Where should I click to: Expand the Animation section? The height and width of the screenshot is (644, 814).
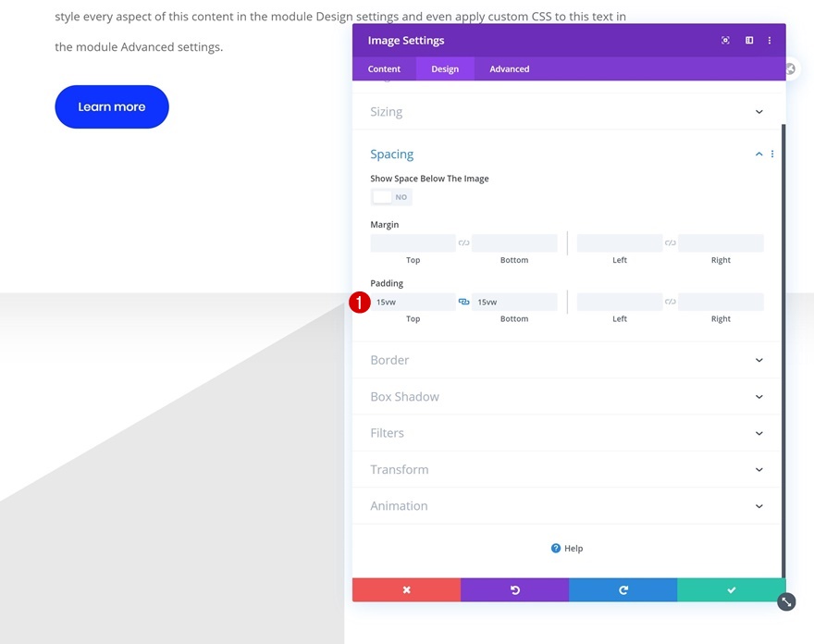567,506
